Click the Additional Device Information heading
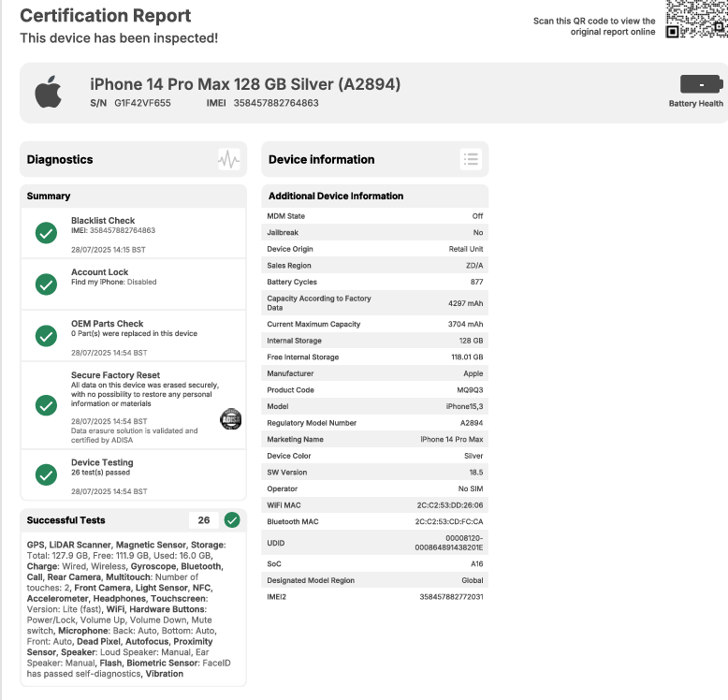Screen dimensions: 728x700 [x=336, y=196]
